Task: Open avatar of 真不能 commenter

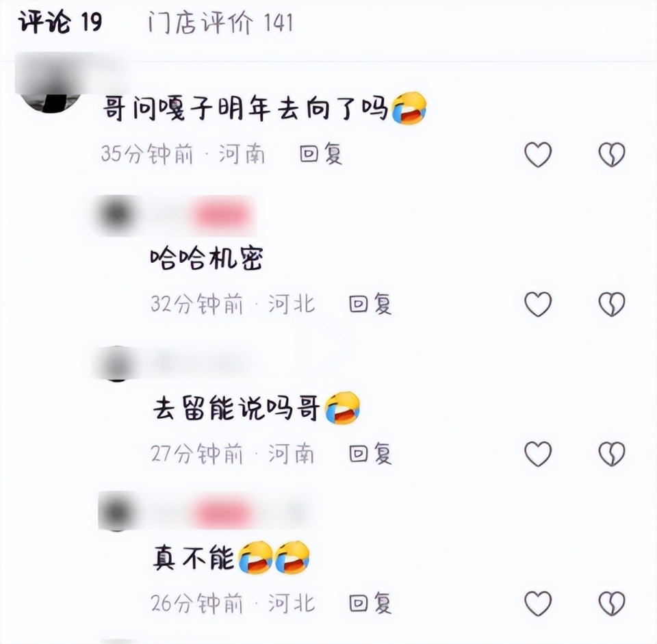Action: (117, 513)
